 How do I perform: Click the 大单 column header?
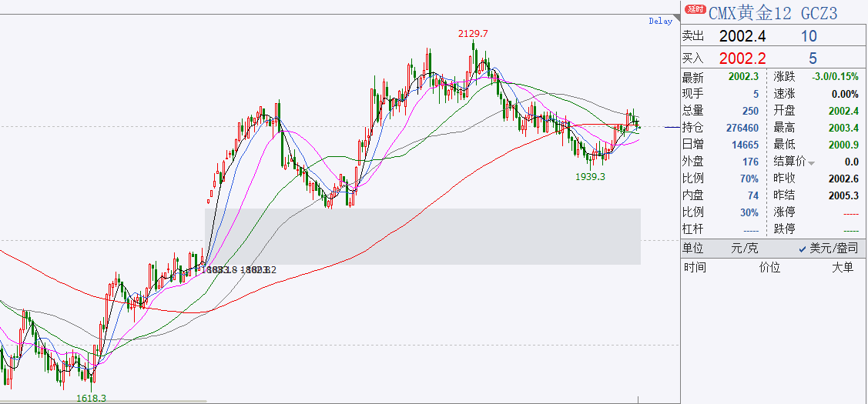(843, 268)
